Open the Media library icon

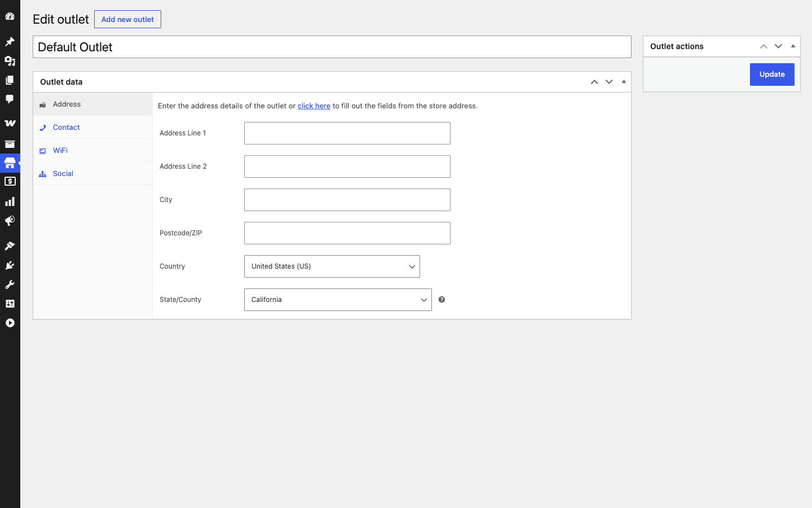point(10,61)
